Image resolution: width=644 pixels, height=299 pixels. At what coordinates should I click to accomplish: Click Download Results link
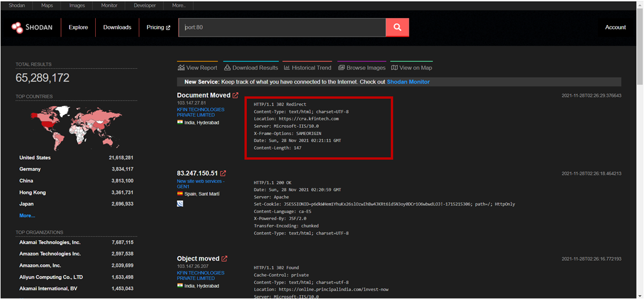click(x=251, y=68)
